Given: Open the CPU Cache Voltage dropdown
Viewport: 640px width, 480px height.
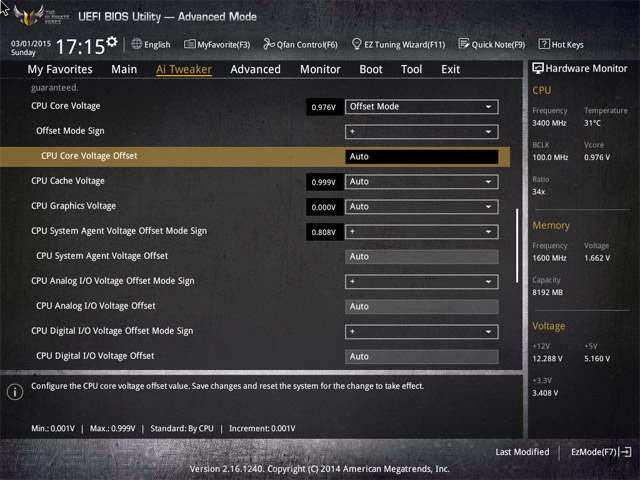Looking at the screenshot, I should [x=422, y=182].
